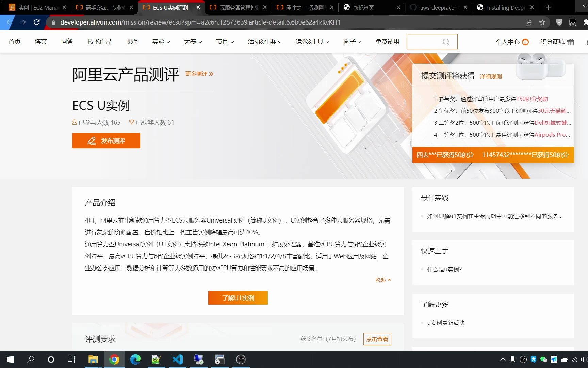The height and width of the screenshot is (368, 588).
Task: Reload the current page
Action: [x=37, y=22]
